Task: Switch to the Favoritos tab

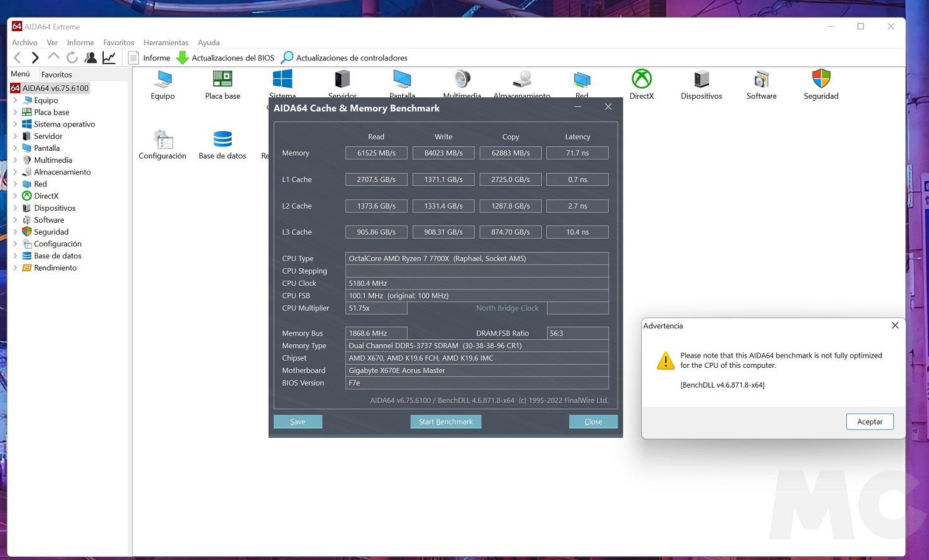Action: pos(57,74)
